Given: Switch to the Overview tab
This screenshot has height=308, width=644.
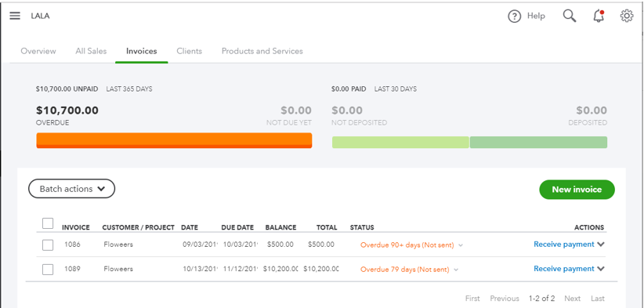Looking at the screenshot, I should point(38,52).
